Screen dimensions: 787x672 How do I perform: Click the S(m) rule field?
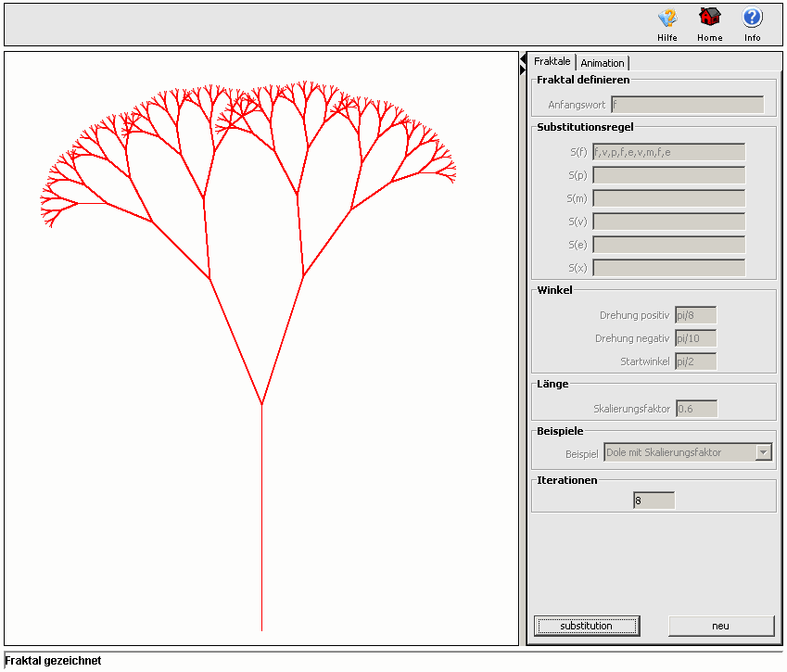tap(668, 198)
